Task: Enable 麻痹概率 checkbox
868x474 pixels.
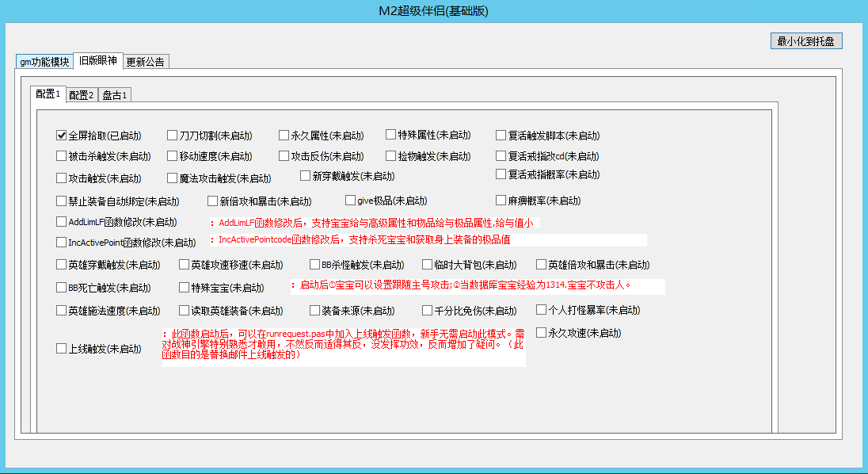Action: [501, 201]
